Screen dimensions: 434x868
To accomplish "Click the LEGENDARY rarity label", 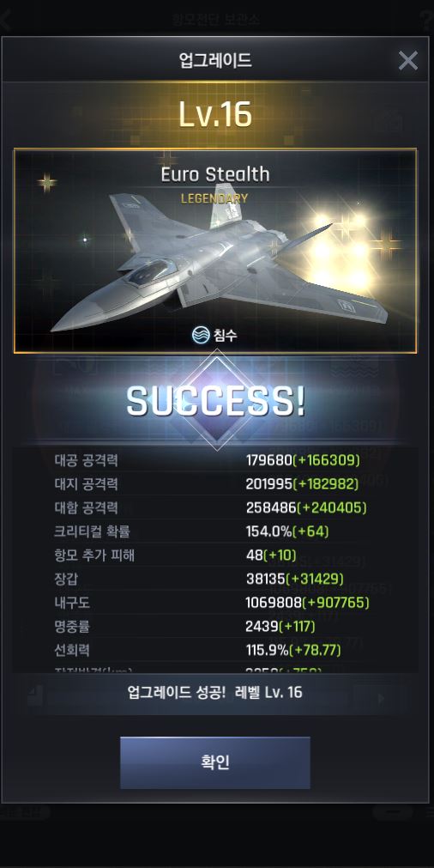I will 214,198.
